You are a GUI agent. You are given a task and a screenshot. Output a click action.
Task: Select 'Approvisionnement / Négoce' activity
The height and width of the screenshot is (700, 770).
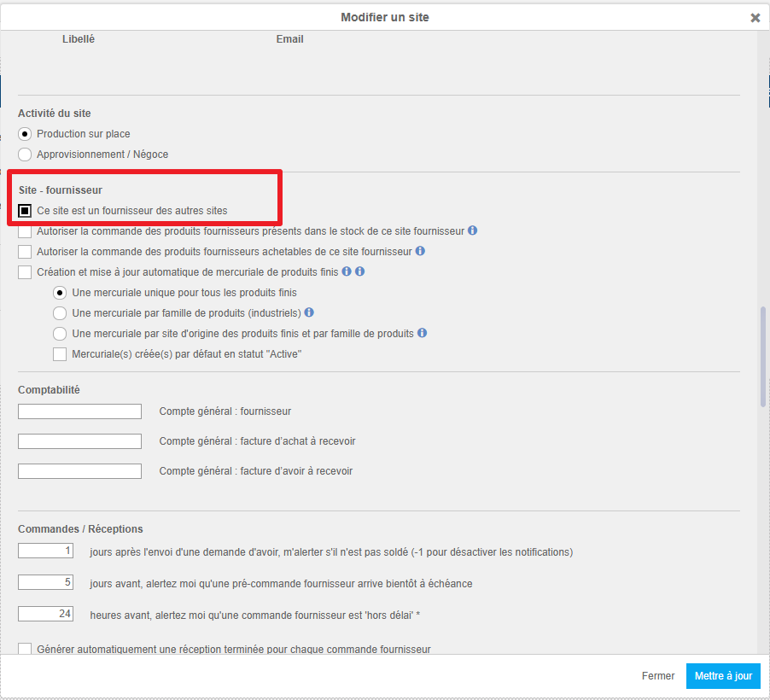click(x=25, y=155)
